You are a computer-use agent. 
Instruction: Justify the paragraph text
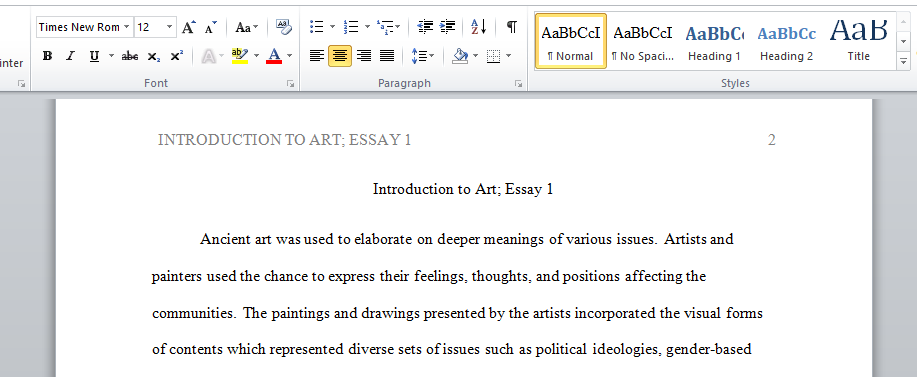387,56
